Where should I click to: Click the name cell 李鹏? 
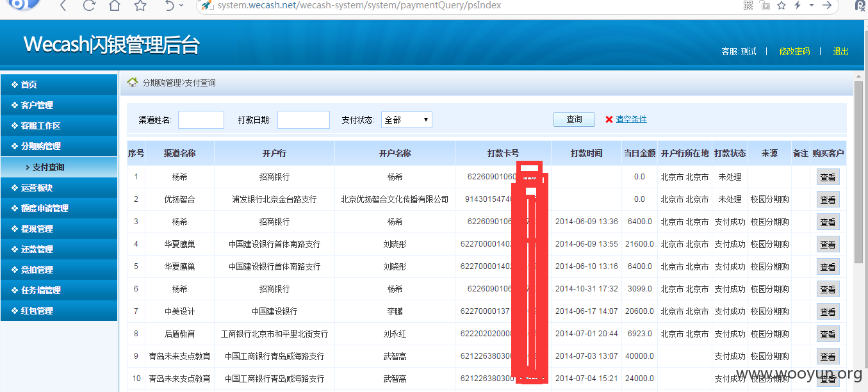coord(395,311)
